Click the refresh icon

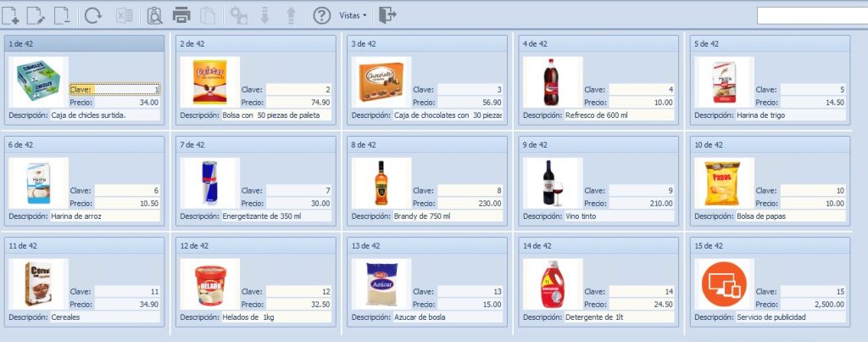[93, 15]
